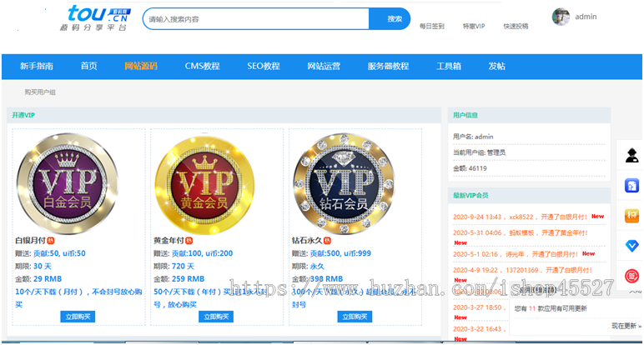
Task: Click 白银月付 price 29 RMB
Action: click(x=48, y=279)
